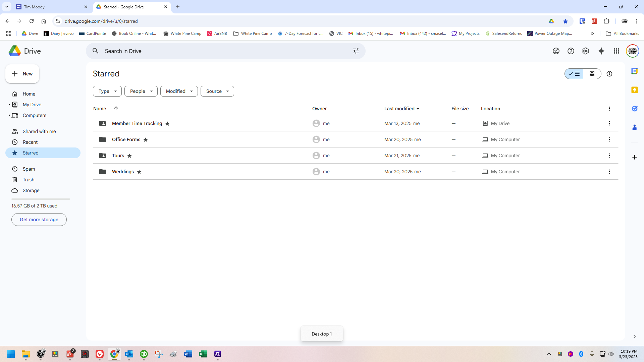This screenshot has width=644, height=362.
Task: Open offline ready status icon
Action: (x=556, y=51)
